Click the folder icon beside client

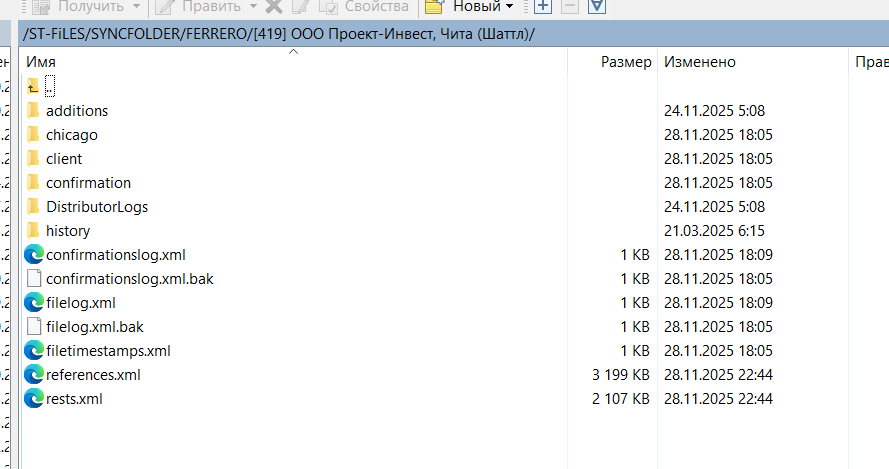(x=33, y=159)
